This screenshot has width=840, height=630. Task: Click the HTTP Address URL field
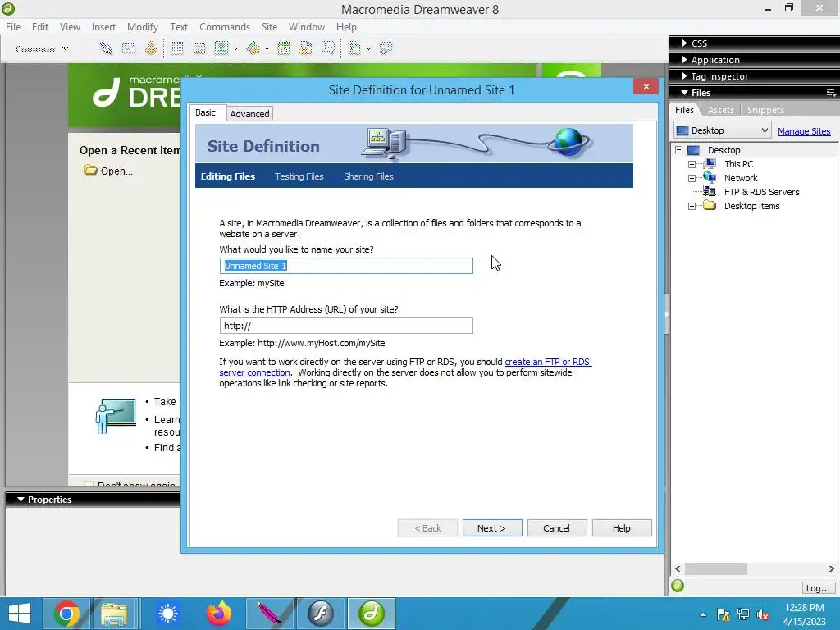pos(346,326)
